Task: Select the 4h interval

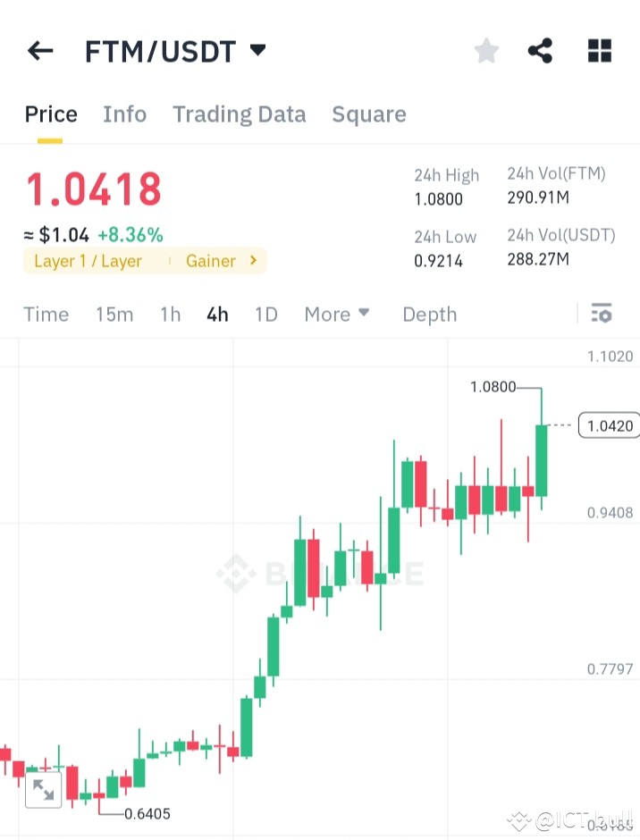Action: pyautogui.click(x=216, y=314)
